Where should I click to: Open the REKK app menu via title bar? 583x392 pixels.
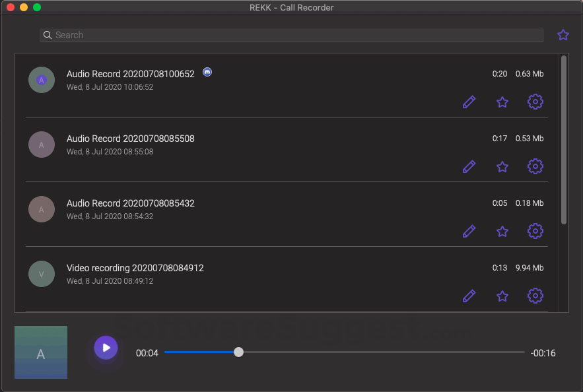(291, 7)
